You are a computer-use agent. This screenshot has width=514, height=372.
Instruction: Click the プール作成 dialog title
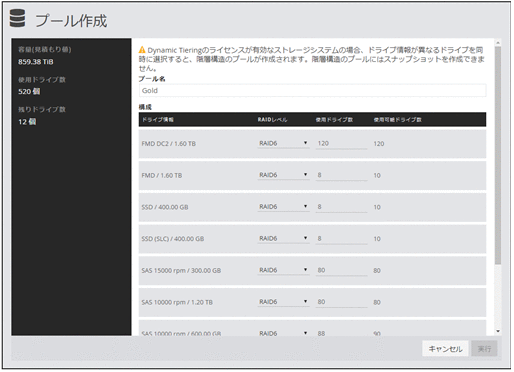click(x=71, y=21)
